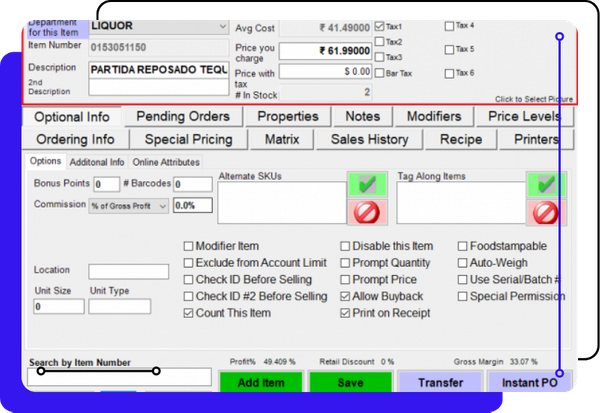Check the Tax1 checkbox
Image resolution: width=600 pixels, height=413 pixels.
[x=380, y=26]
